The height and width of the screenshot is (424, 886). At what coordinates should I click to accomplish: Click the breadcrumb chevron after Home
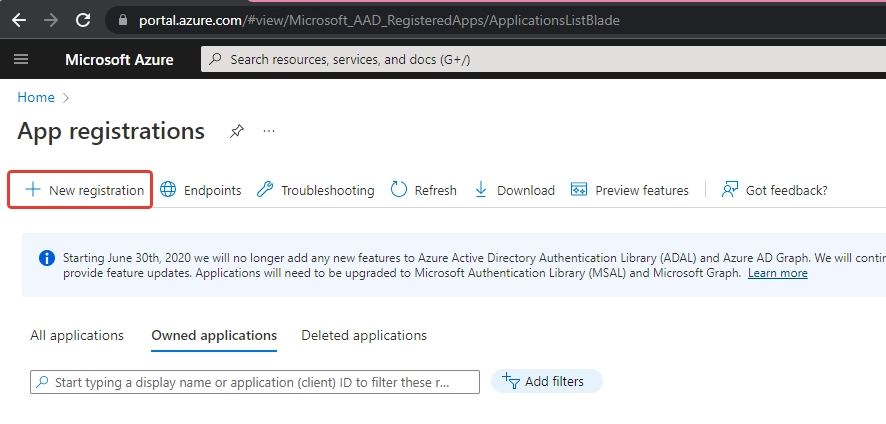coord(66,98)
